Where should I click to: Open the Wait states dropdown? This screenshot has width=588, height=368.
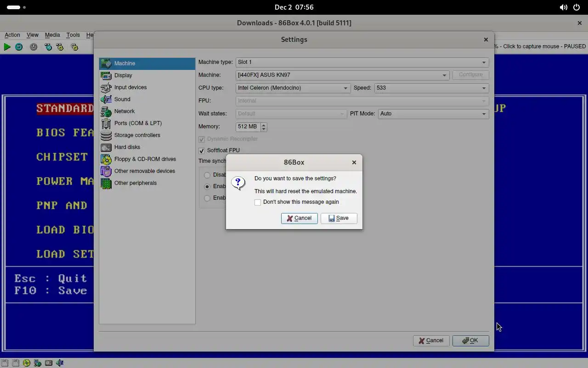pyautogui.click(x=291, y=114)
